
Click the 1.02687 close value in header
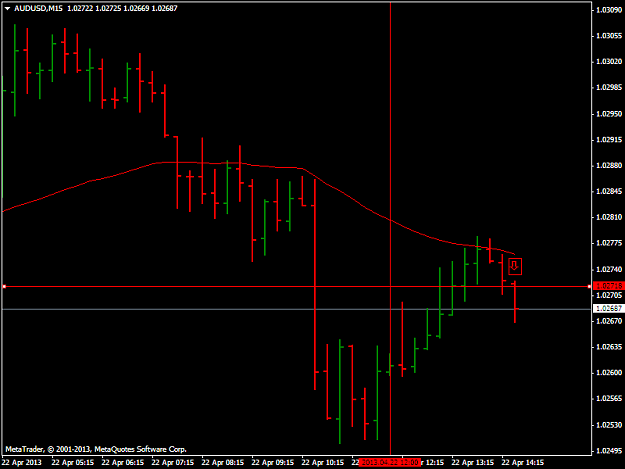click(164, 8)
